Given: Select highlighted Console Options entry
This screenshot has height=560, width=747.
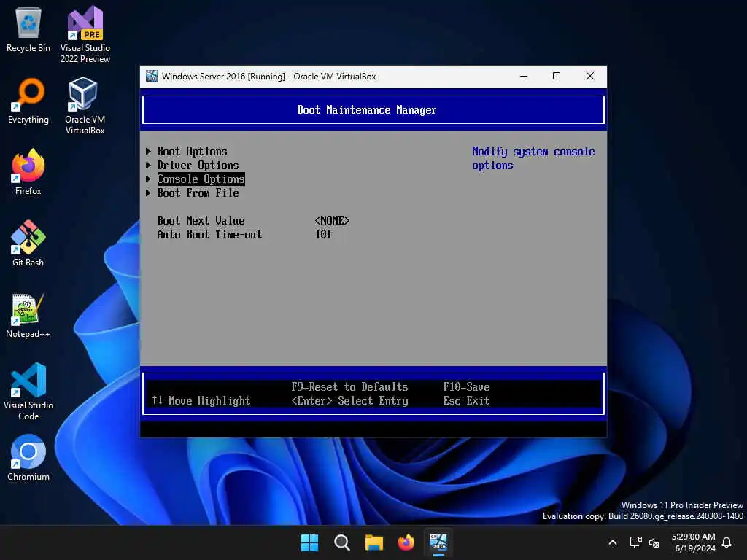Looking at the screenshot, I should click(x=201, y=179).
